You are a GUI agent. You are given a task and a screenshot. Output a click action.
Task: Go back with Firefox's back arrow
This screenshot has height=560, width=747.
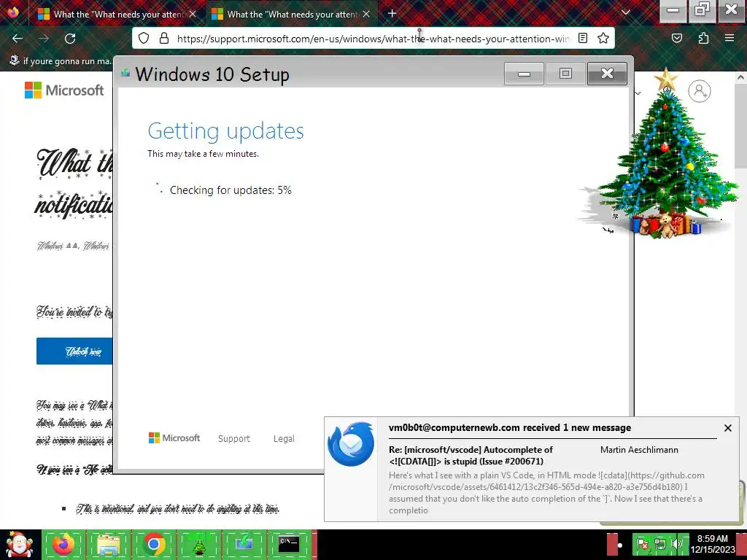click(x=18, y=39)
